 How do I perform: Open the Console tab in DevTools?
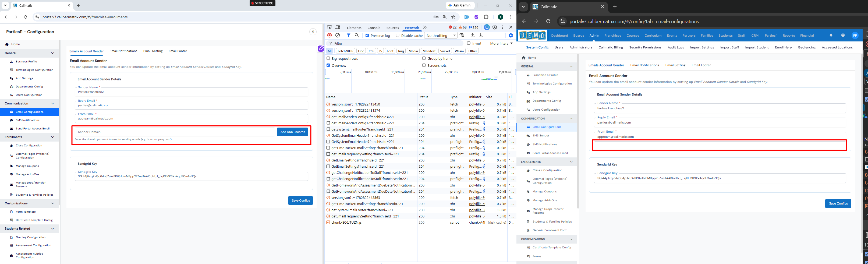pyautogui.click(x=374, y=28)
